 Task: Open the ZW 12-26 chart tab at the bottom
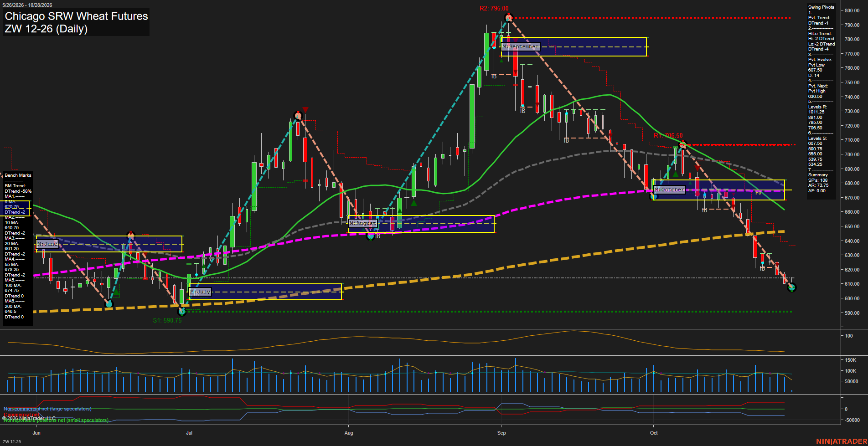tap(12, 441)
